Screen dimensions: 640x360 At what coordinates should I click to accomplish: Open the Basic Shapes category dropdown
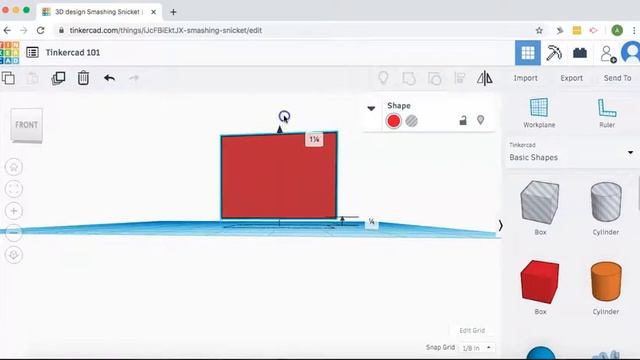click(571, 153)
